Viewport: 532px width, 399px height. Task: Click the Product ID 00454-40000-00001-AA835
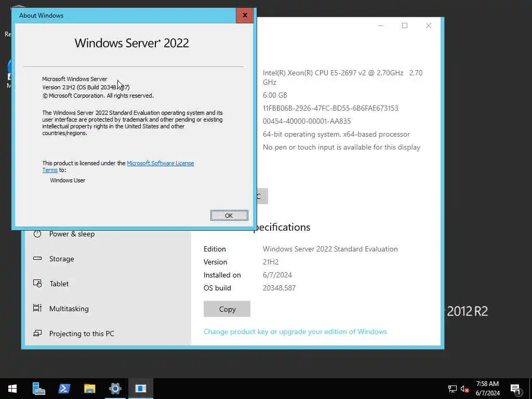tap(307, 121)
